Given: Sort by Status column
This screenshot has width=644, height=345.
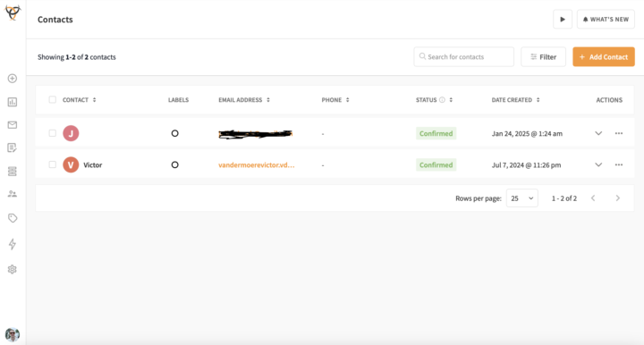Looking at the screenshot, I should pos(451,100).
